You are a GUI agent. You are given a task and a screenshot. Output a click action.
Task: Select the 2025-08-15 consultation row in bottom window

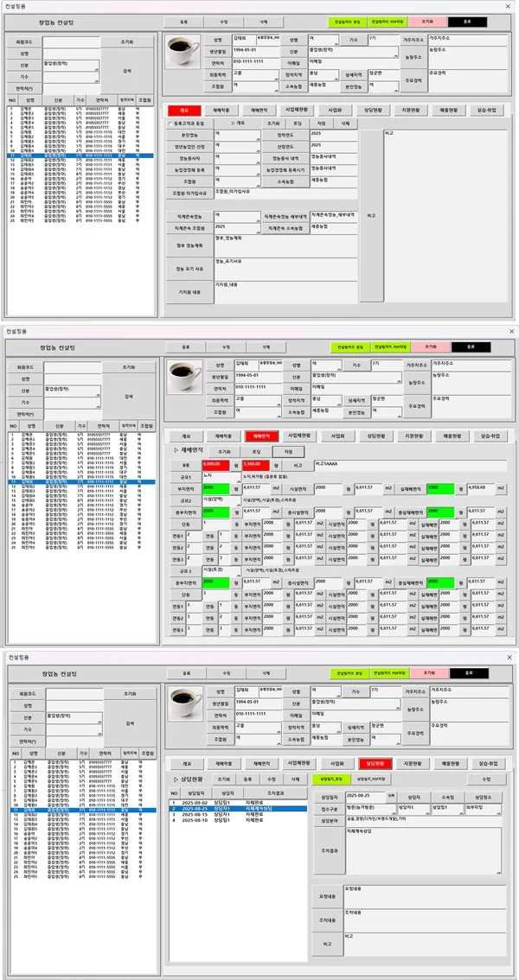tap(239, 814)
